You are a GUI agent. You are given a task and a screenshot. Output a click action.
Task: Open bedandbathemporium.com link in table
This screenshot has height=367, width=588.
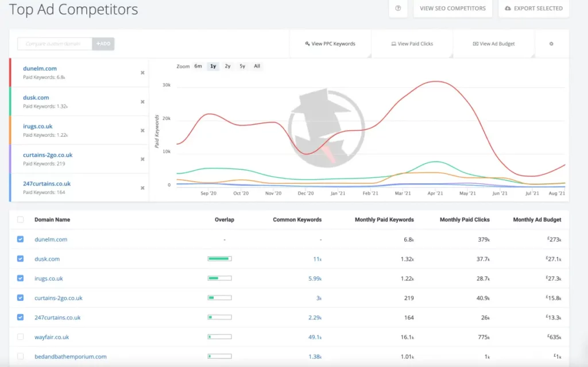[71, 357]
